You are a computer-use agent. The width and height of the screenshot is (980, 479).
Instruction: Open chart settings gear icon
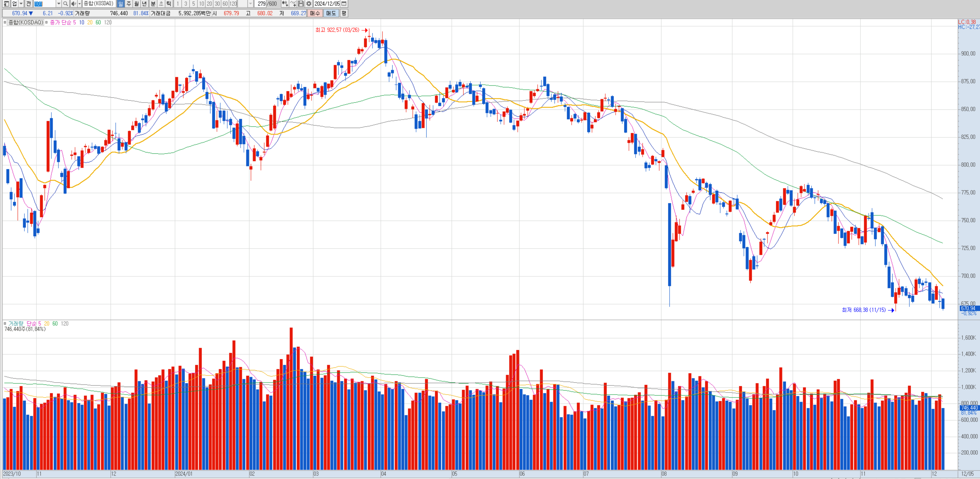pyautogui.click(x=309, y=4)
